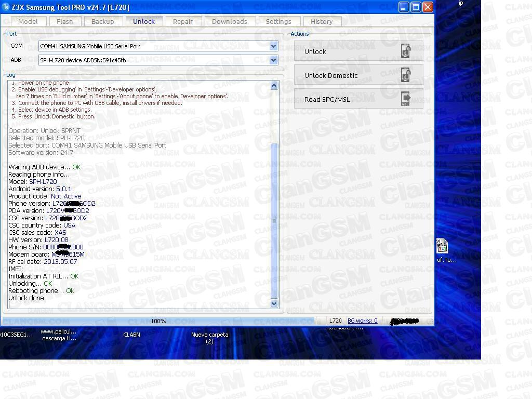This screenshot has height=399, width=532.
Task: Close the Z3X Samsung Tool PRO window
Action: tap(428, 7)
